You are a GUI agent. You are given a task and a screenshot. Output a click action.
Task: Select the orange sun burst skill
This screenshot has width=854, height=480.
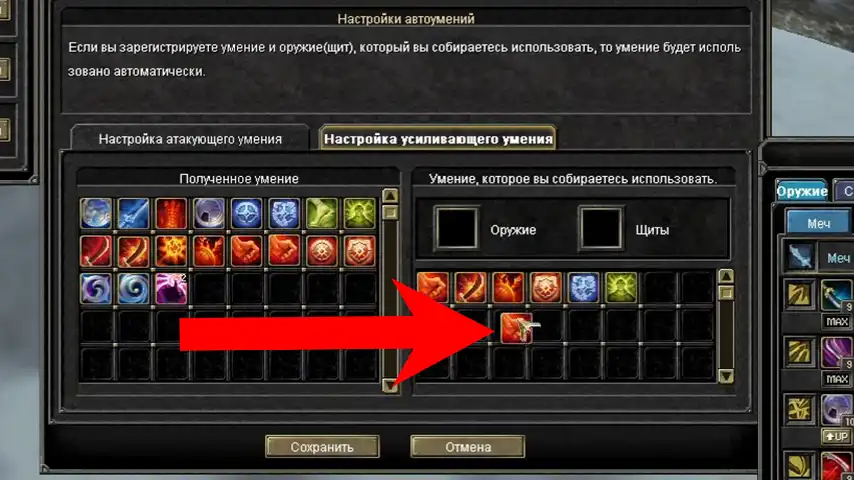coord(171,251)
